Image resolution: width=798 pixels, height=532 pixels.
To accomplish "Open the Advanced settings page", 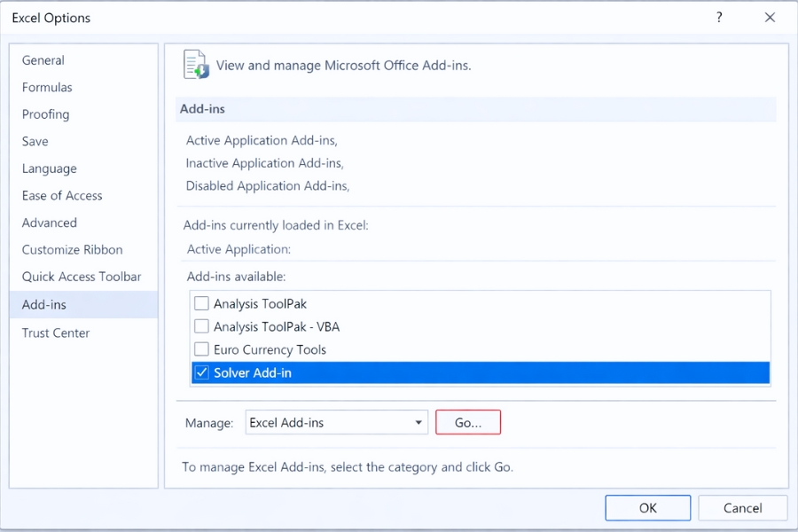I will click(49, 223).
